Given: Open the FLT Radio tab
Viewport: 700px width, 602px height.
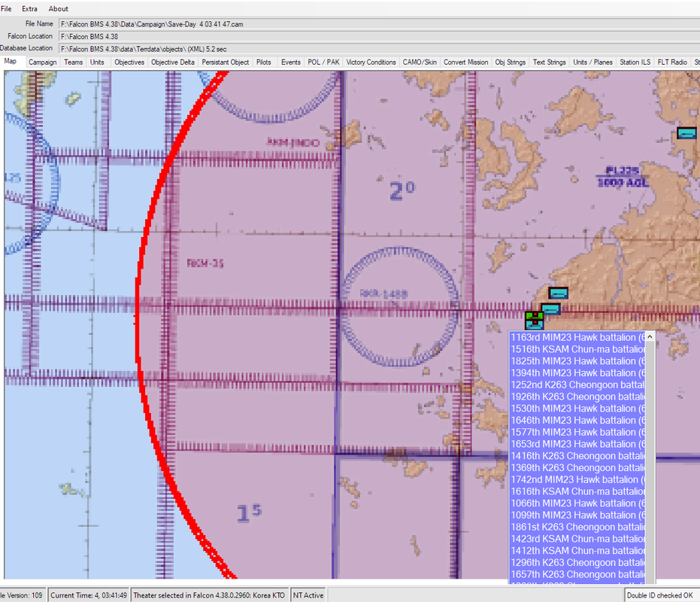Looking at the screenshot, I should [672, 62].
